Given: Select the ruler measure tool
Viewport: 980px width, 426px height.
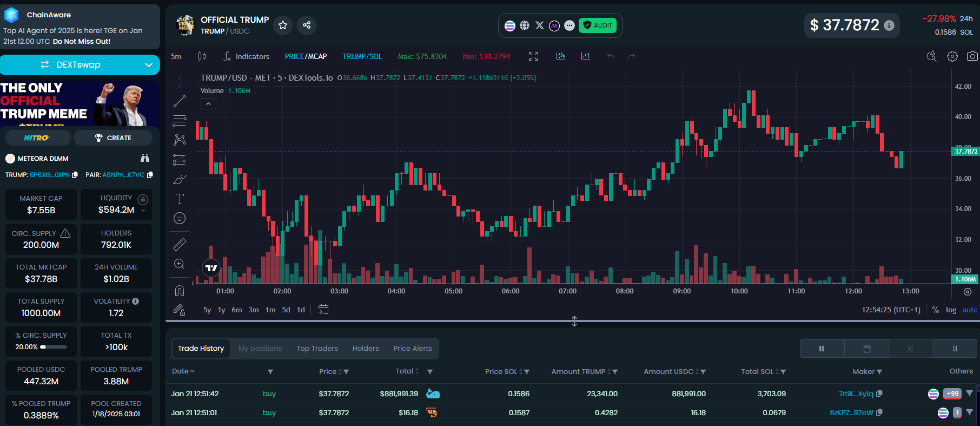Looking at the screenshot, I should (180, 245).
